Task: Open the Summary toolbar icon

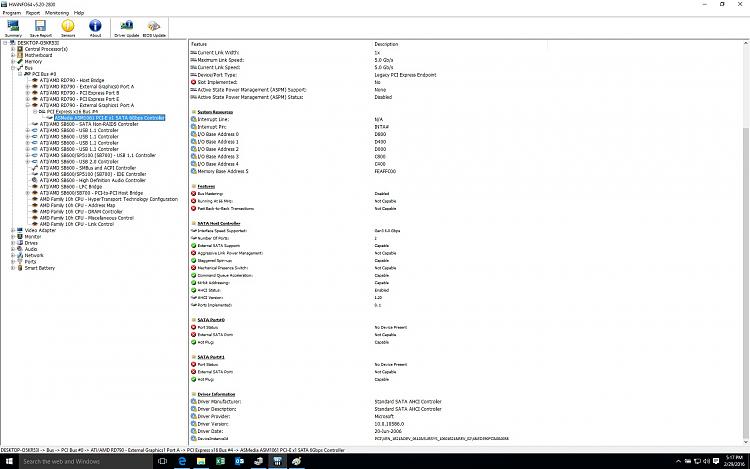Action: click(13, 28)
